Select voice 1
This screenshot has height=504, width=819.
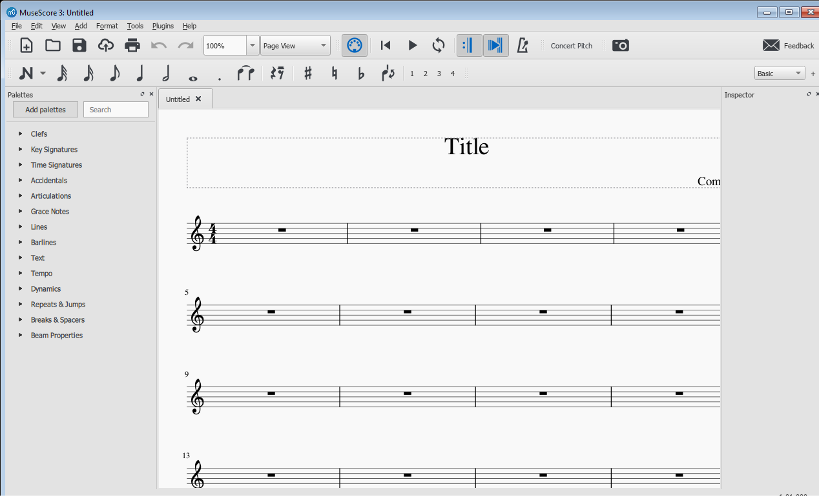(412, 74)
